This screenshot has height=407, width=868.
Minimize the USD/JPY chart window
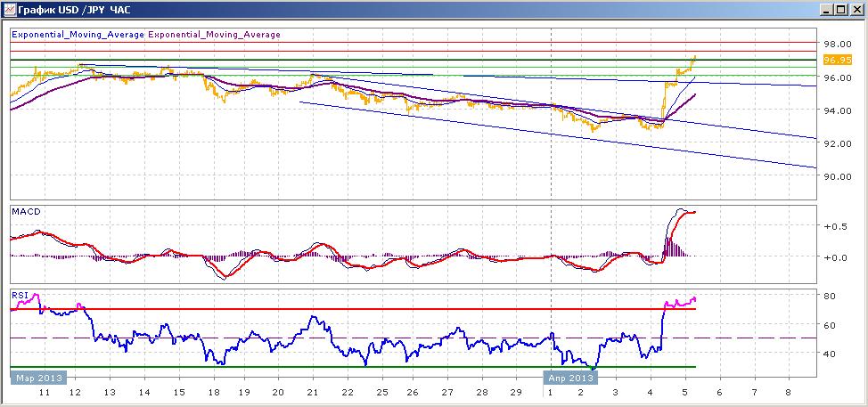point(827,10)
